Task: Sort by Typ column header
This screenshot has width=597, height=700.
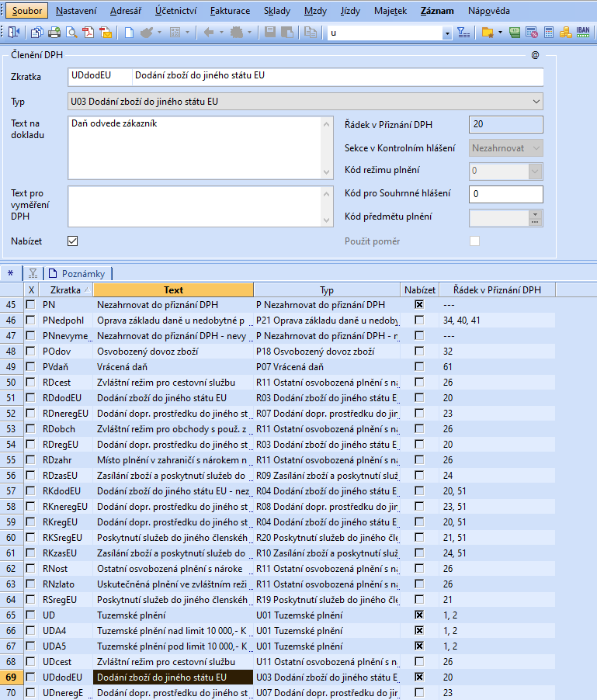Action: (x=327, y=289)
